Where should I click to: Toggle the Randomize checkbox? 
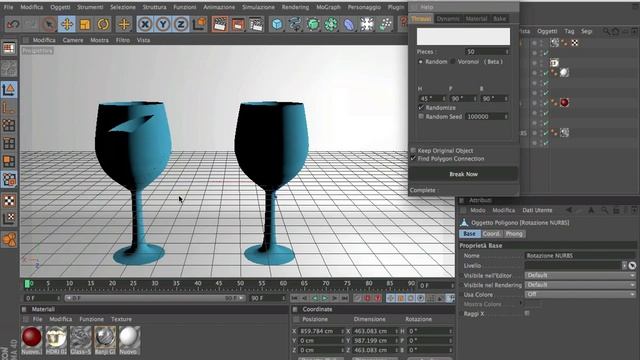click(x=421, y=107)
